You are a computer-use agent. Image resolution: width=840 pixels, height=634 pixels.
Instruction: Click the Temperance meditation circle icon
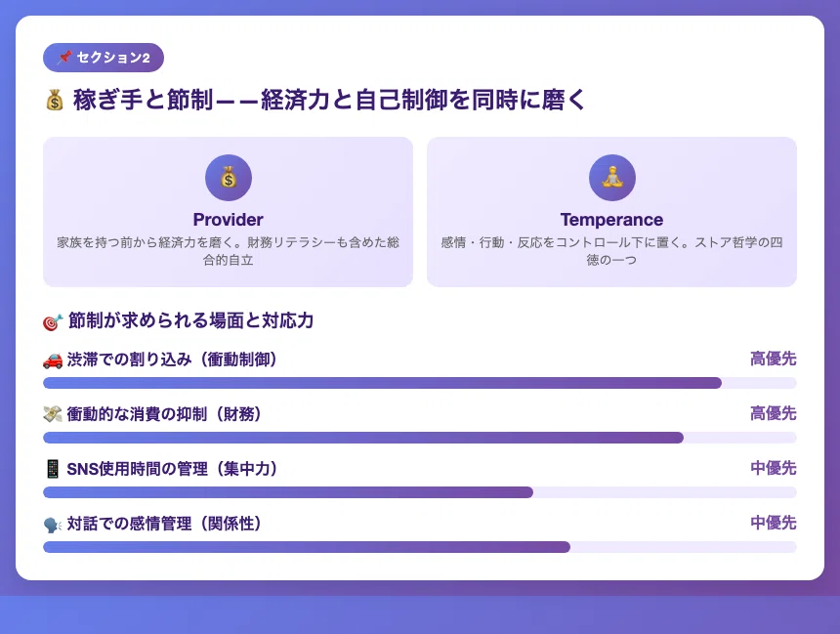point(611,178)
